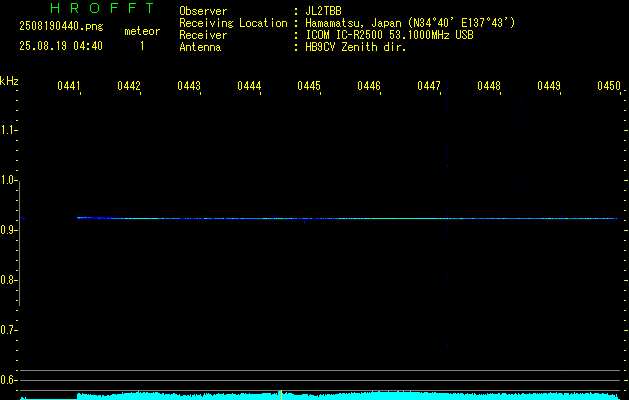Click the horizontal carrier signal line in spectrogram
This screenshot has height=400, width=629.
[x=348, y=218]
